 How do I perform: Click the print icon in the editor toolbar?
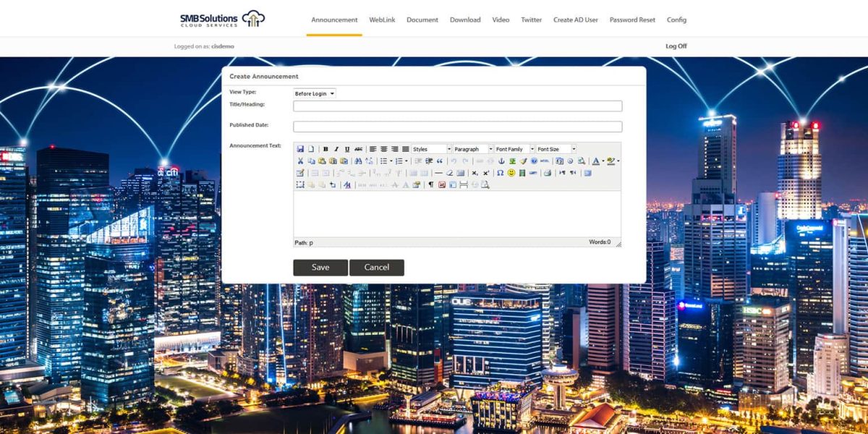tap(546, 174)
